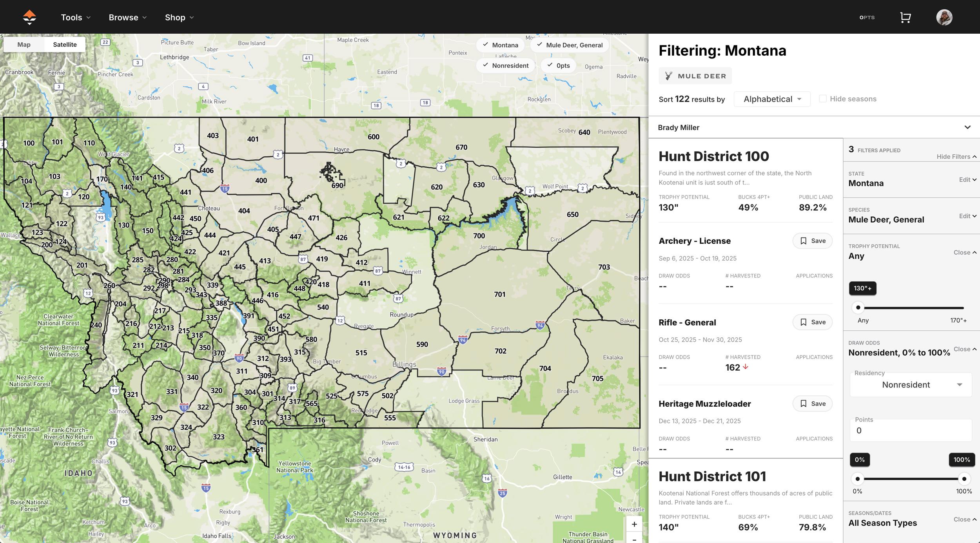Click the Mule Deer species badge
This screenshot has height=543, width=980.
coord(695,76)
